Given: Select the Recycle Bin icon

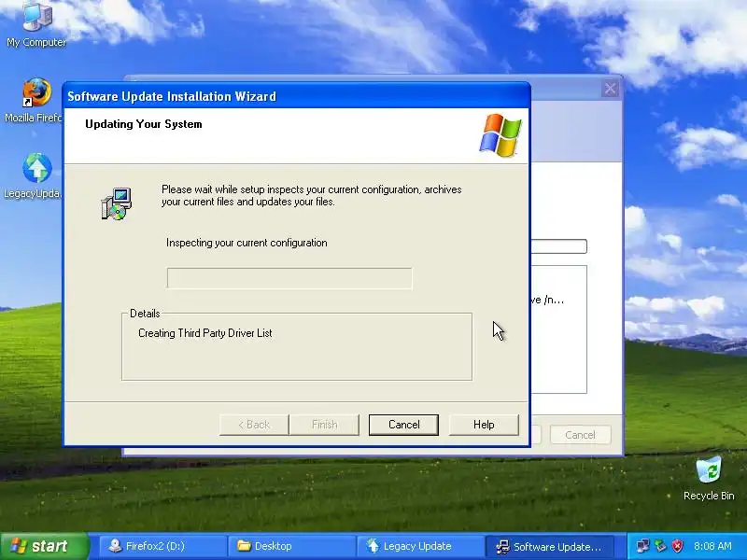Looking at the screenshot, I should pos(709,478).
